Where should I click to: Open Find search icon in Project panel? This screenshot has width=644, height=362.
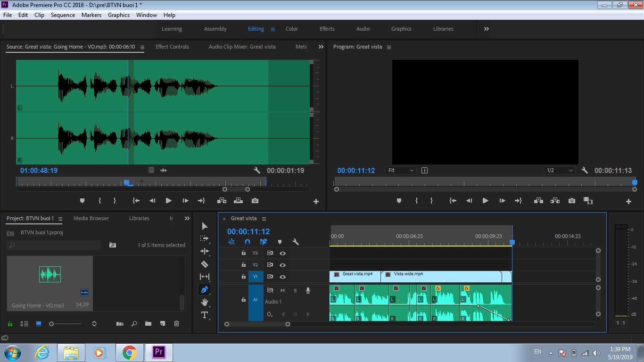pyautogui.click(x=134, y=324)
